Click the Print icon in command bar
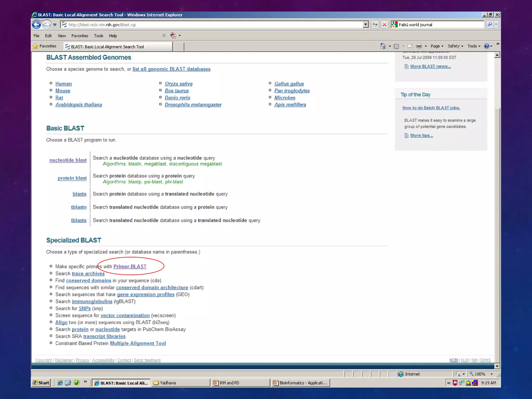 [x=419, y=46]
